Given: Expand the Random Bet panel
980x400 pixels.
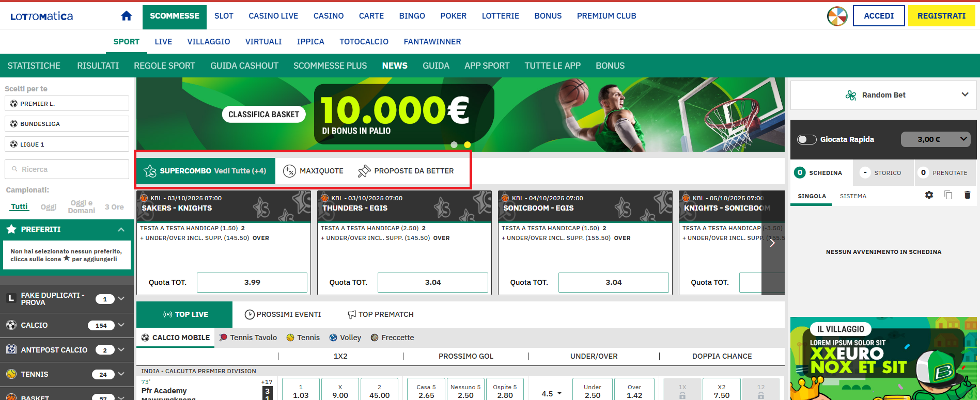Looking at the screenshot, I should (965, 94).
